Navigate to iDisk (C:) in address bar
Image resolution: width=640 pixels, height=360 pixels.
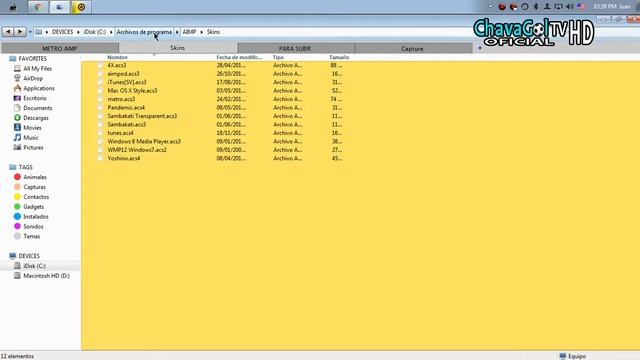95,32
